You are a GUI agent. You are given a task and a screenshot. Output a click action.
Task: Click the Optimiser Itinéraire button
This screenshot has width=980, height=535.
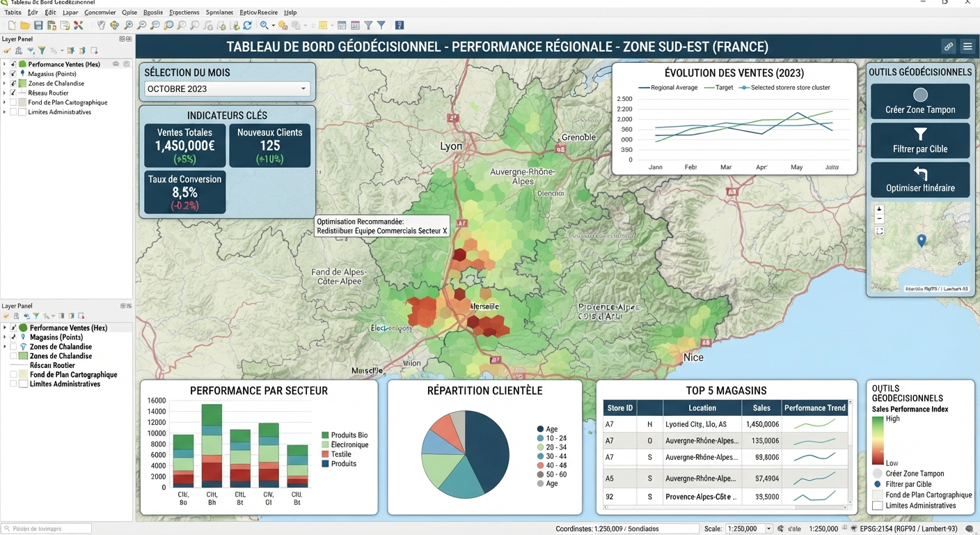click(x=920, y=180)
